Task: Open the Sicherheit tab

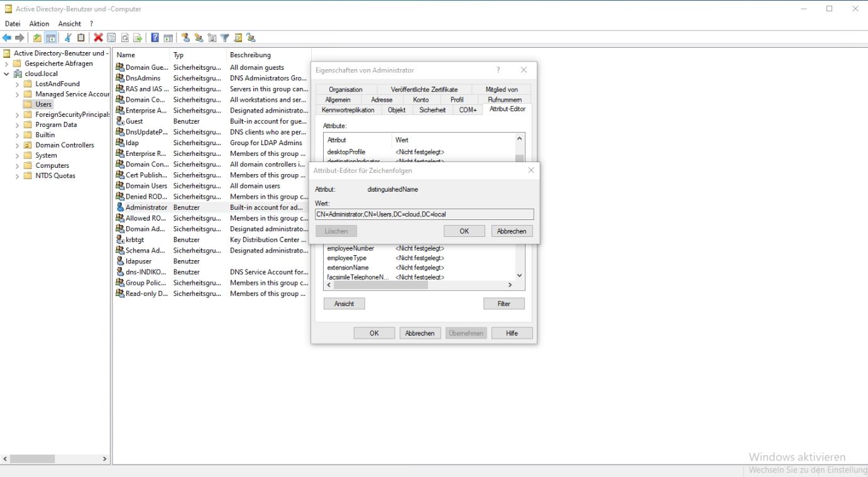Action: coord(432,110)
